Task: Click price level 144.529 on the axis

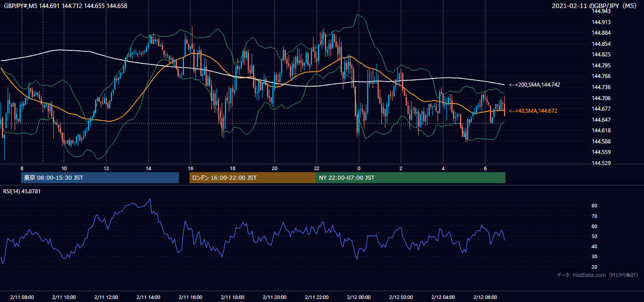Action: (602, 163)
